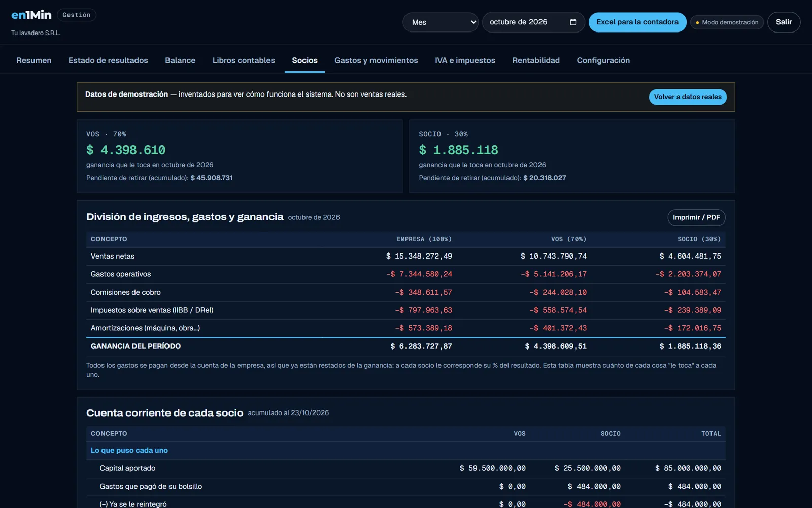Screen dimensions: 812x508
Task: Click Vos pending amount $ 45.908.731
Action: pyautogui.click(x=212, y=178)
